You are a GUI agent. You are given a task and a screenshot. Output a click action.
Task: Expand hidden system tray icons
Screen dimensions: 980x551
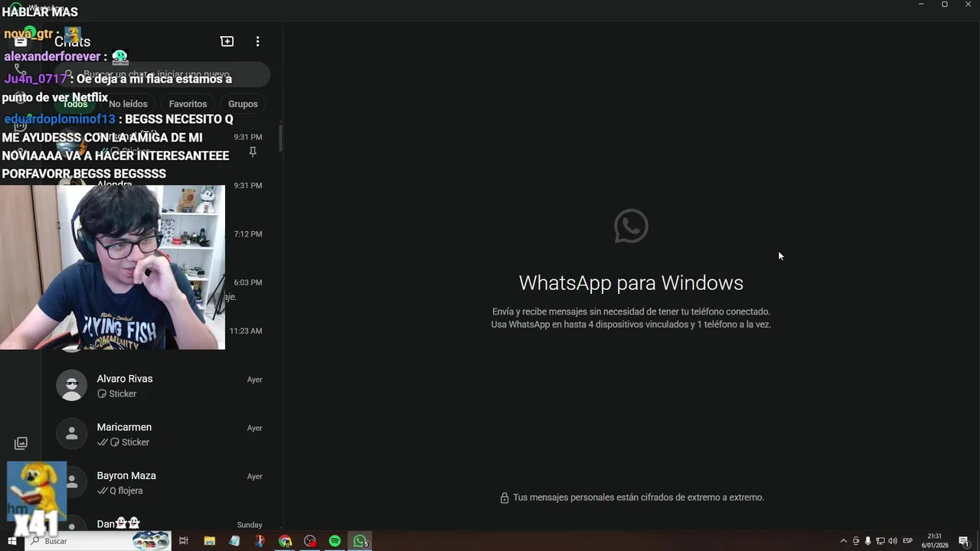844,541
